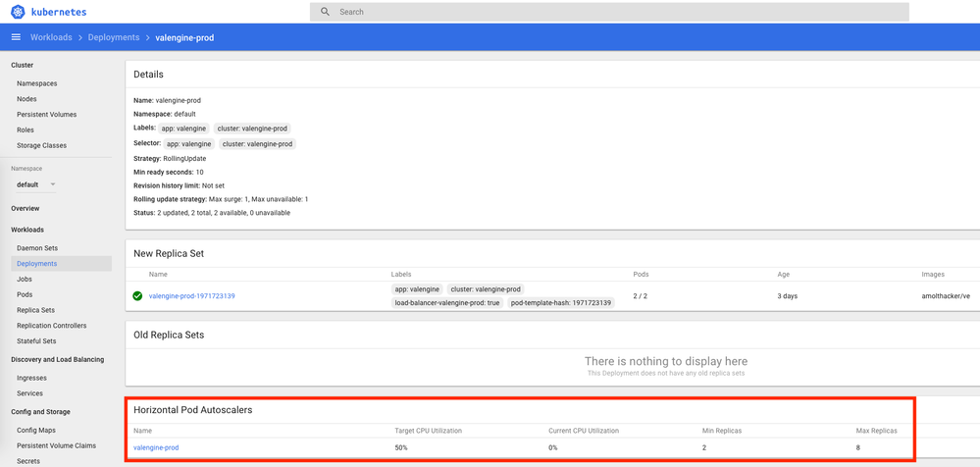The height and width of the screenshot is (467, 980).
Task: Select Discovery and Load Balancing heading
Action: click(58, 359)
